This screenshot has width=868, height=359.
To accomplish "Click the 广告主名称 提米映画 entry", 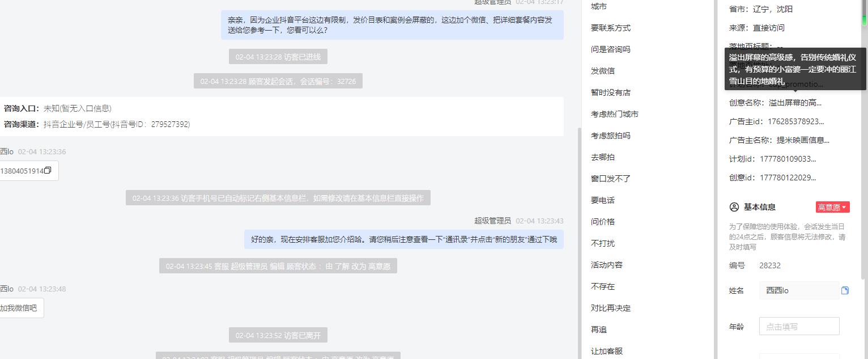I will (x=779, y=140).
